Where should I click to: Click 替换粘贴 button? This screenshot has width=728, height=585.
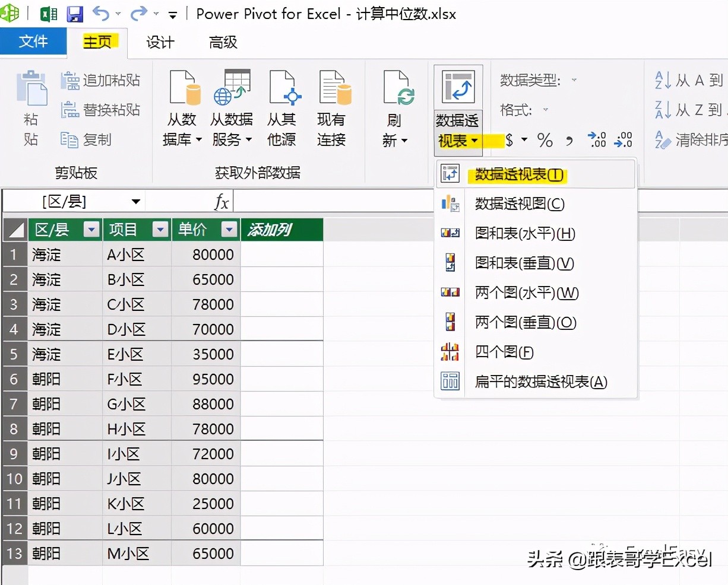pyautogui.click(x=101, y=110)
